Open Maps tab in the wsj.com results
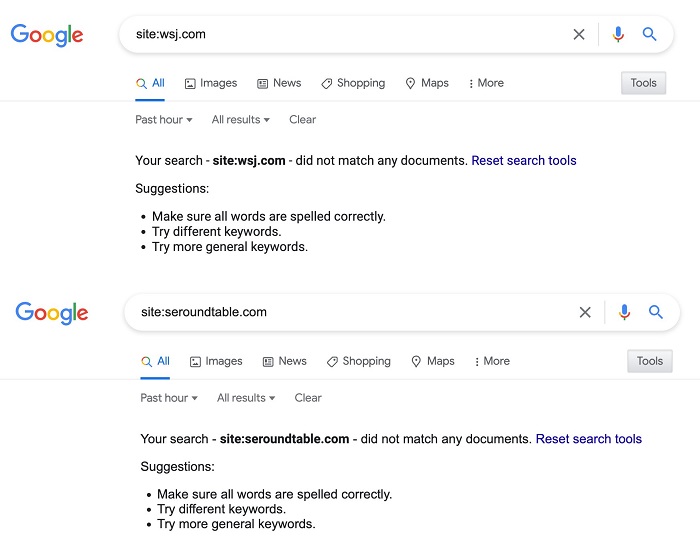Image resolution: width=700 pixels, height=543 pixels. tap(427, 83)
